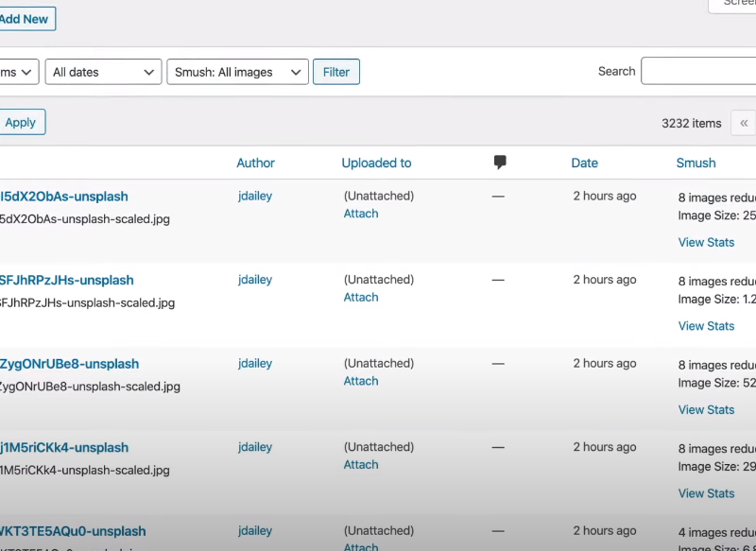
Task: Open the partially visible media type dropdown
Action: (19, 72)
